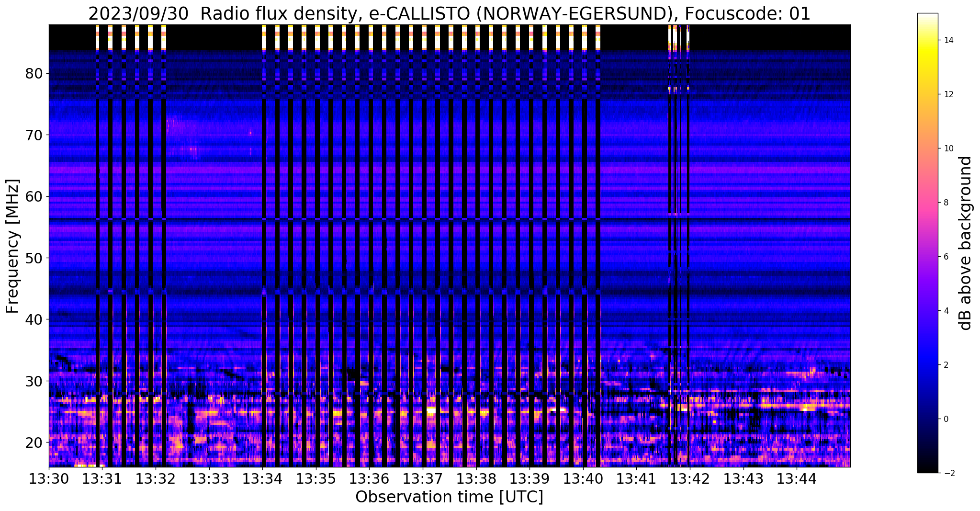Screen dimensions: 980x511
Task: Click the colorbar tick value 0
Action: tap(946, 419)
